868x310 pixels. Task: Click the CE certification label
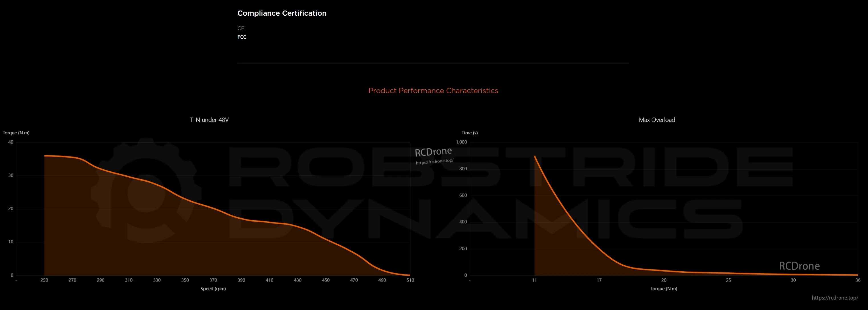click(241, 28)
